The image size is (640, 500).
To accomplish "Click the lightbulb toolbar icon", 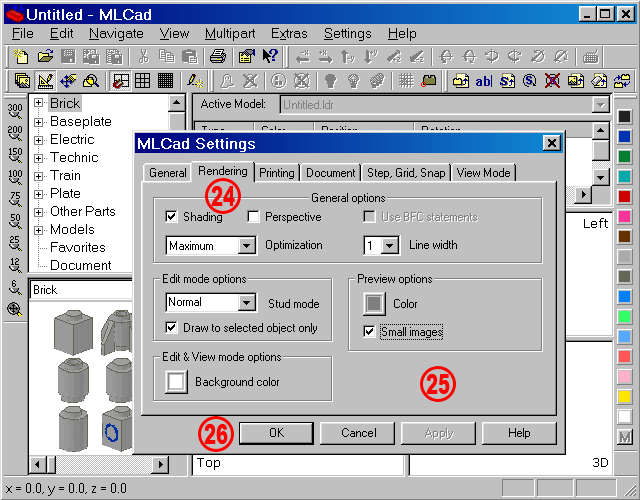I will (331, 81).
